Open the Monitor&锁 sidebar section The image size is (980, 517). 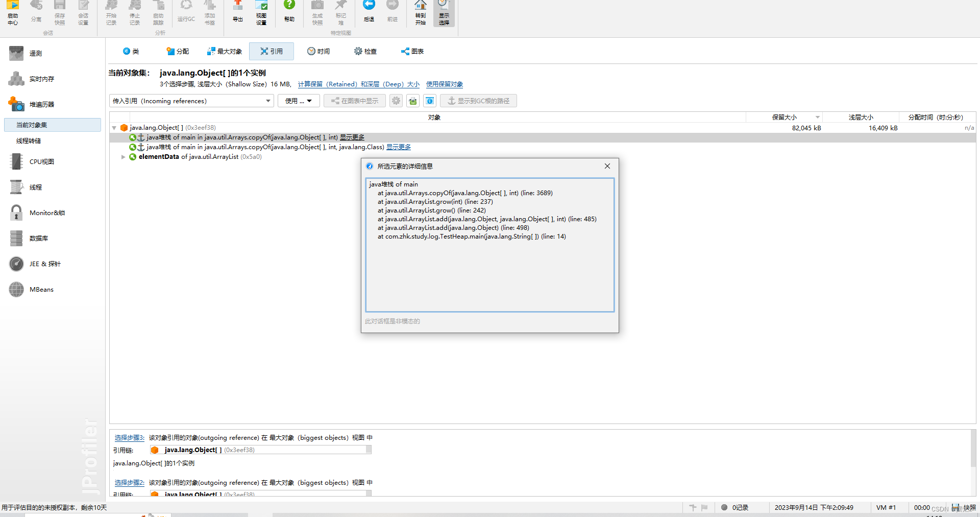(x=47, y=213)
